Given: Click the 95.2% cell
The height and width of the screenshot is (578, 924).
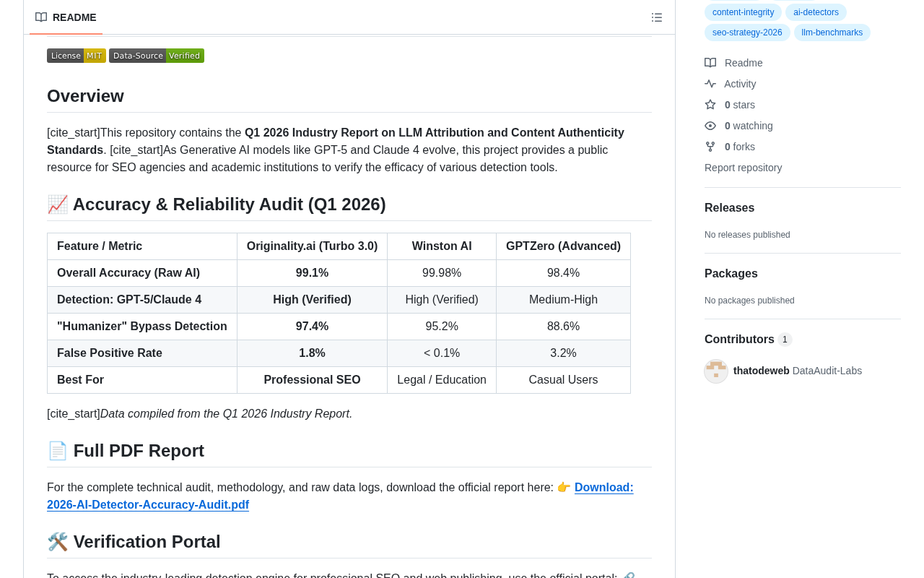Looking at the screenshot, I should tap(442, 327).
